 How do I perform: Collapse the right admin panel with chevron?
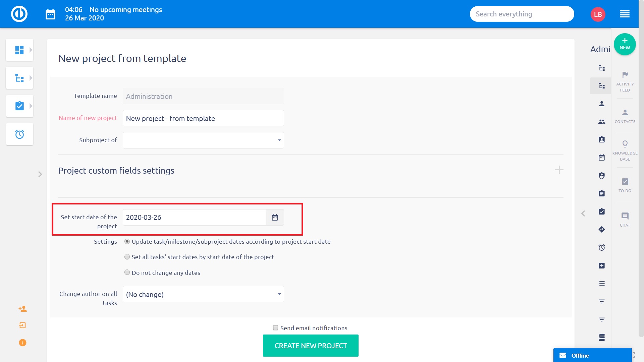(583, 214)
